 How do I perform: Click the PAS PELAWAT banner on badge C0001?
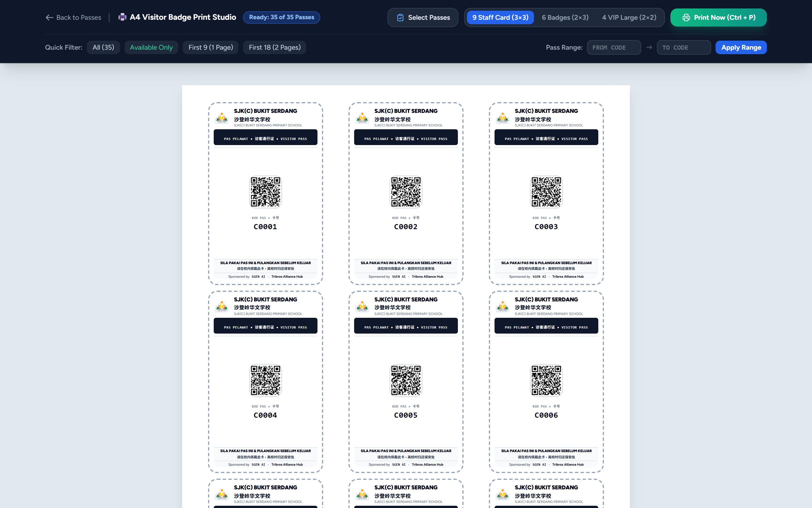coord(265,137)
